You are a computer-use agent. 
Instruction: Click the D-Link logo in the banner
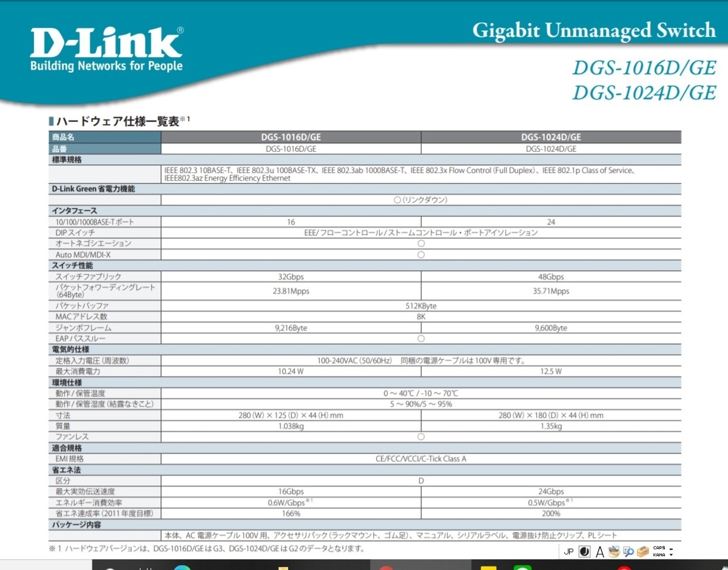pos(107,42)
